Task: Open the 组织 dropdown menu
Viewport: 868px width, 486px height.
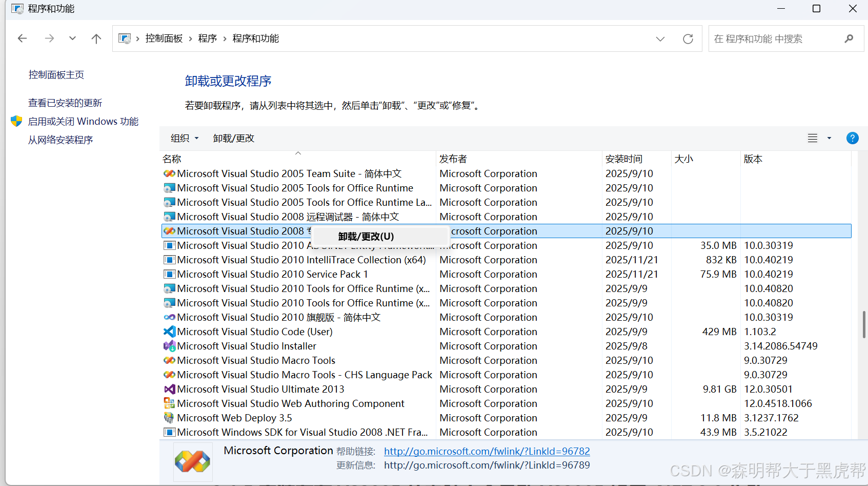Action: 185,139
